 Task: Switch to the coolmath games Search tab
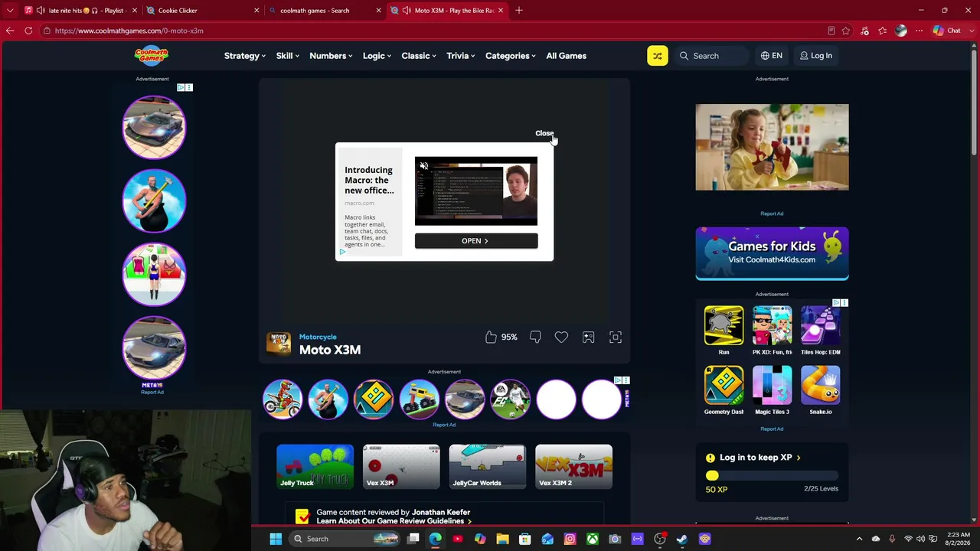coord(325,11)
